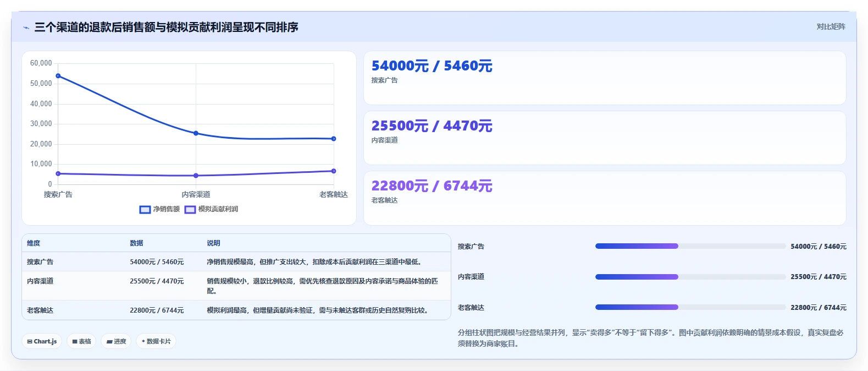This screenshot has height=371, width=868.
Task: Click the footnote paragraph starting 分组柱状图
Action: pyautogui.click(x=651, y=338)
